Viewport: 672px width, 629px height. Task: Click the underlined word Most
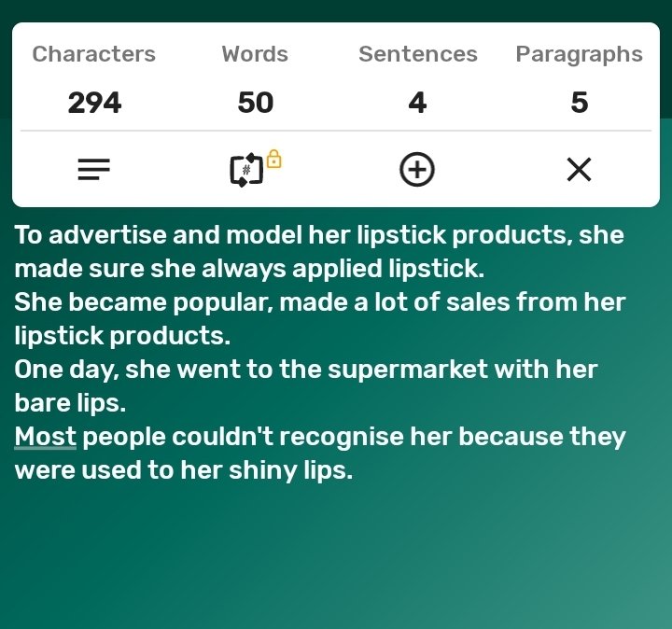pyautogui.click(x=46, y=437)
